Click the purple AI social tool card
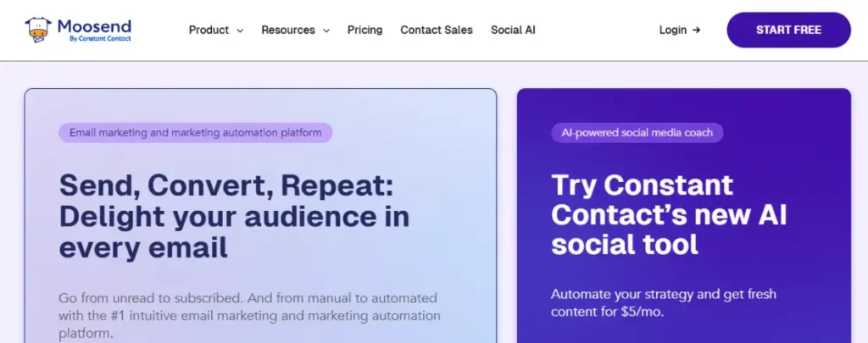Screen dimensions: 868x343 click(x=684, y=216)
